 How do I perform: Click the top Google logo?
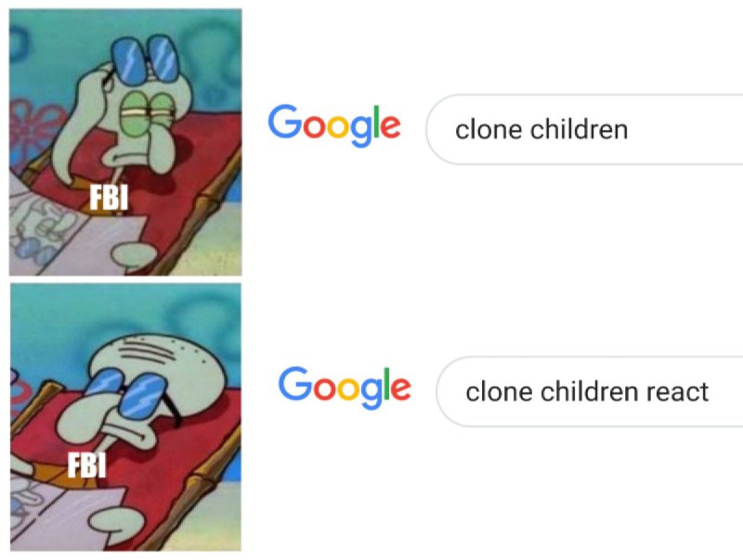pos(334,125)
